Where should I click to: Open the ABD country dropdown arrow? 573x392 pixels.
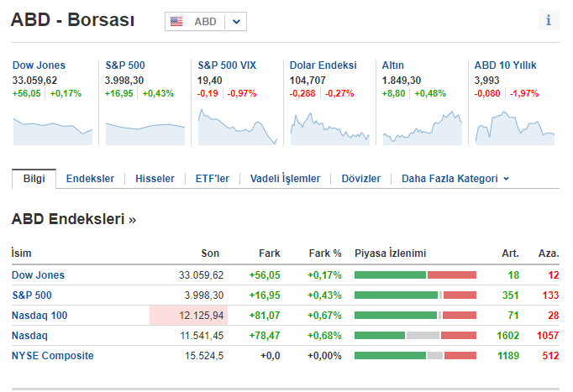pyautogui.click(x=236, y=22)
